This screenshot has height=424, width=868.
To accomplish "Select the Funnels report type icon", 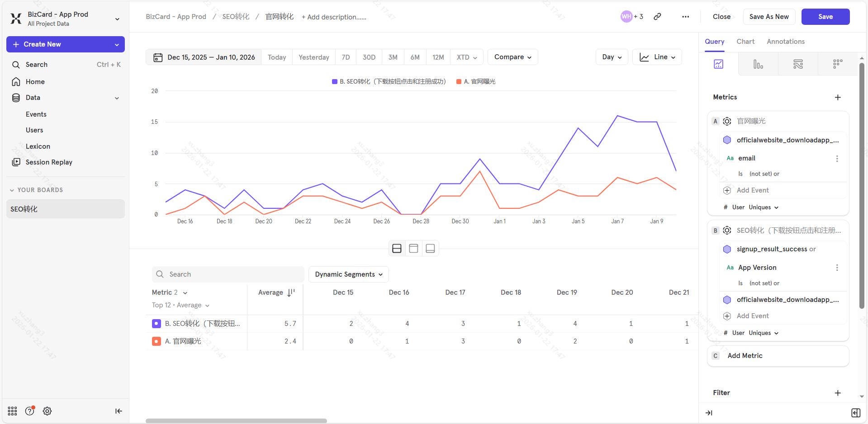I will point(758,64).
